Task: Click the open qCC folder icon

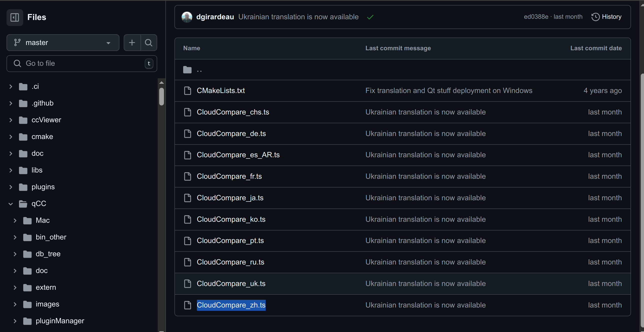Action: click(x=23, y=204)
